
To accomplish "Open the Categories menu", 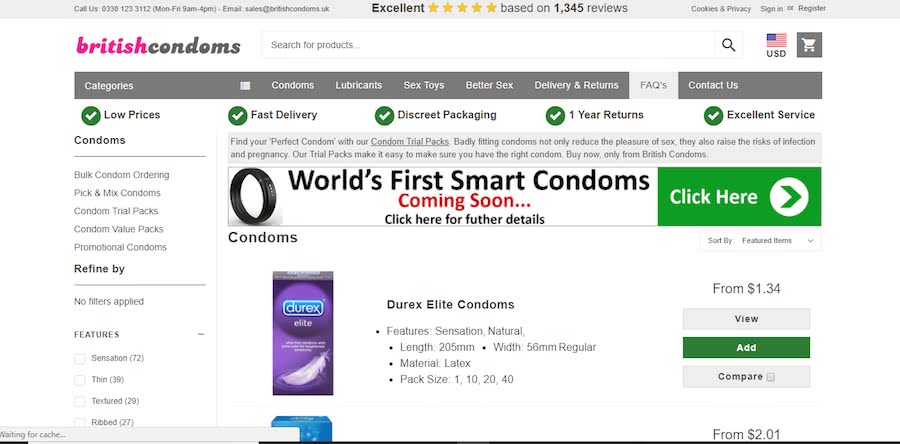I will tap(109, 85).
